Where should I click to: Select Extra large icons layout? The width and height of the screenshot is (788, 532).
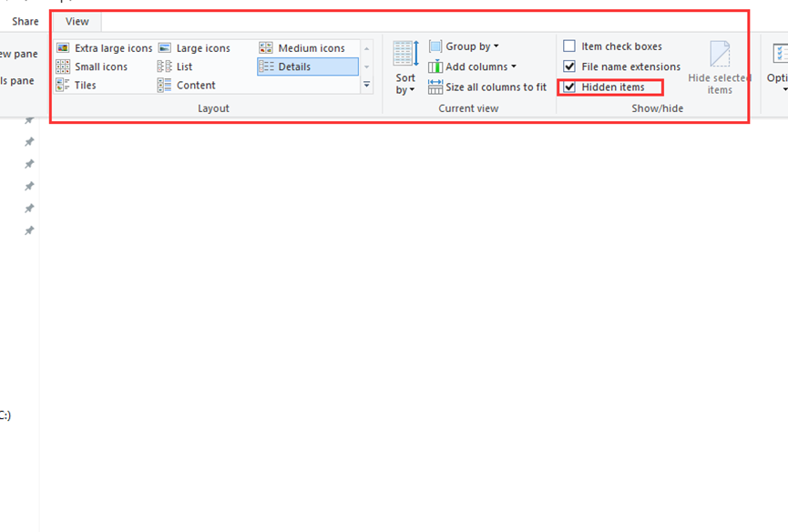(x=105, y=48)
